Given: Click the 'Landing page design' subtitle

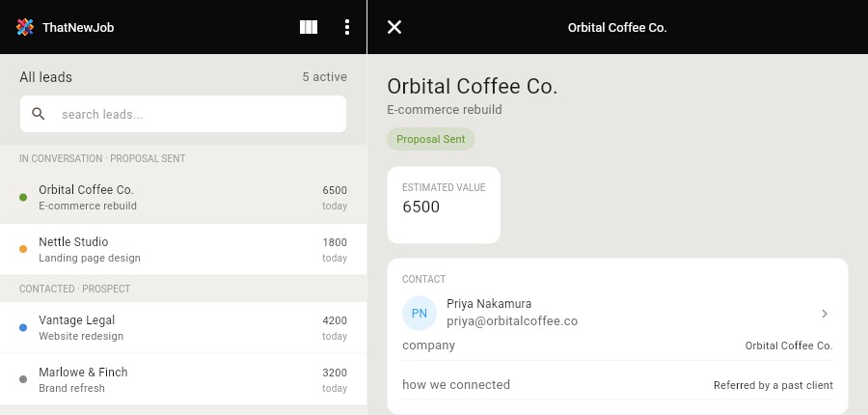Looking at the screenshot, I should [x=90, y=258].
